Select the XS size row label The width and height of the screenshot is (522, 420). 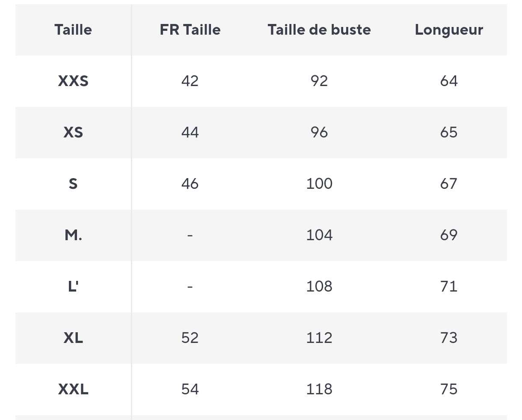point(73,132)
